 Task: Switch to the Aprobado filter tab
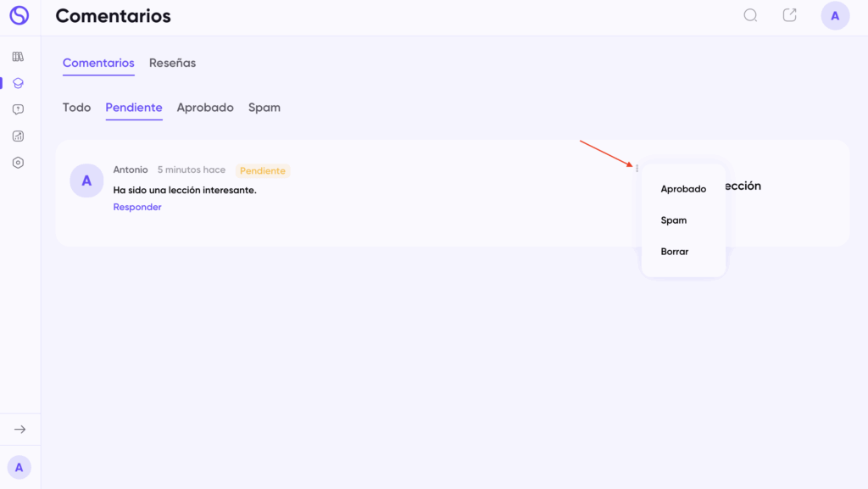(205, 108)
